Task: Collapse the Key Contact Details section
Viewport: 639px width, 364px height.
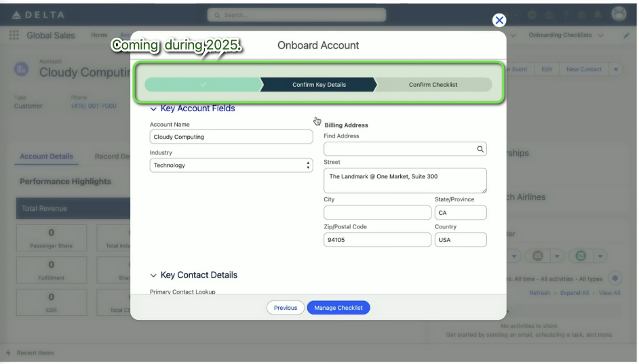Action: 154,275
